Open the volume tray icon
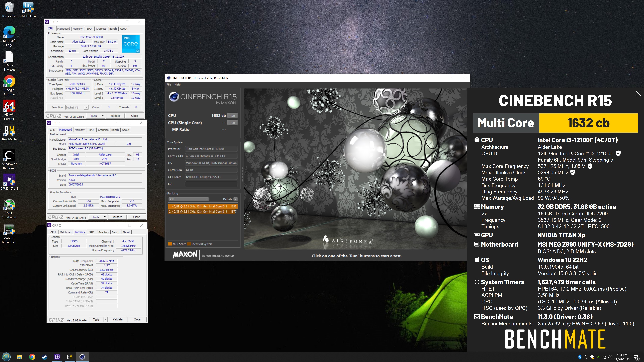Image resolution: width=644 pixels, height=362 pixels. [x=610, y=357]
